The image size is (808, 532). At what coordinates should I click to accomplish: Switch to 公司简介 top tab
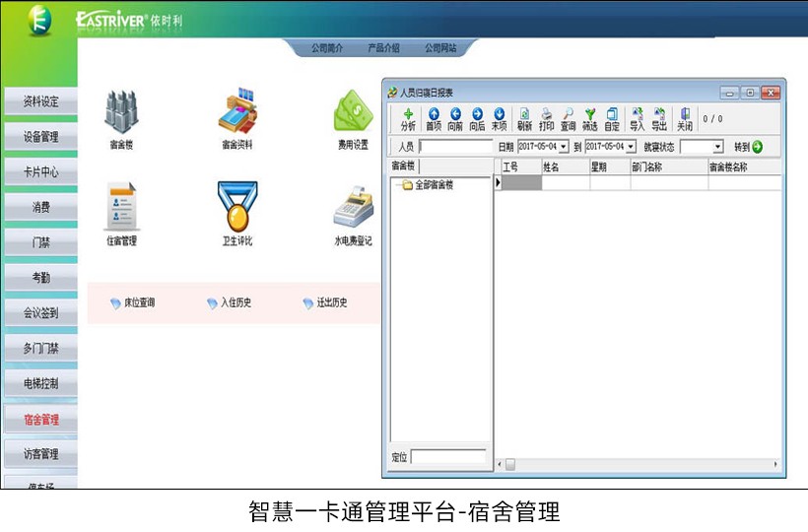(327, 47)
